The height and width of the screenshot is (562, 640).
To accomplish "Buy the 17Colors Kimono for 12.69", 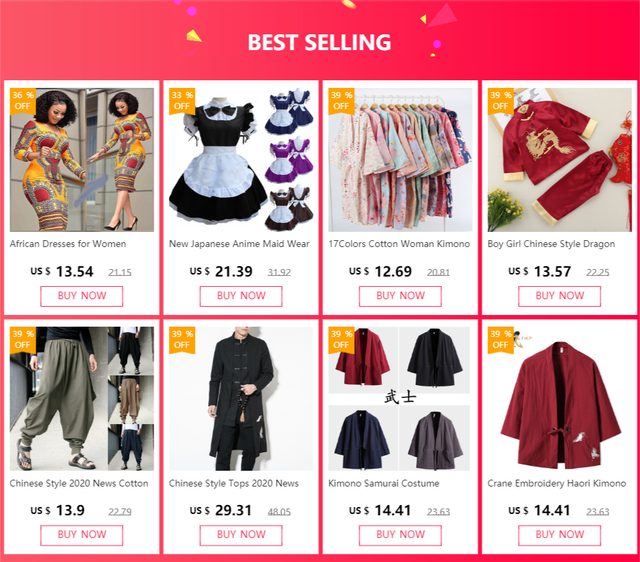I will pyautogui.click(x=400, y=296).
